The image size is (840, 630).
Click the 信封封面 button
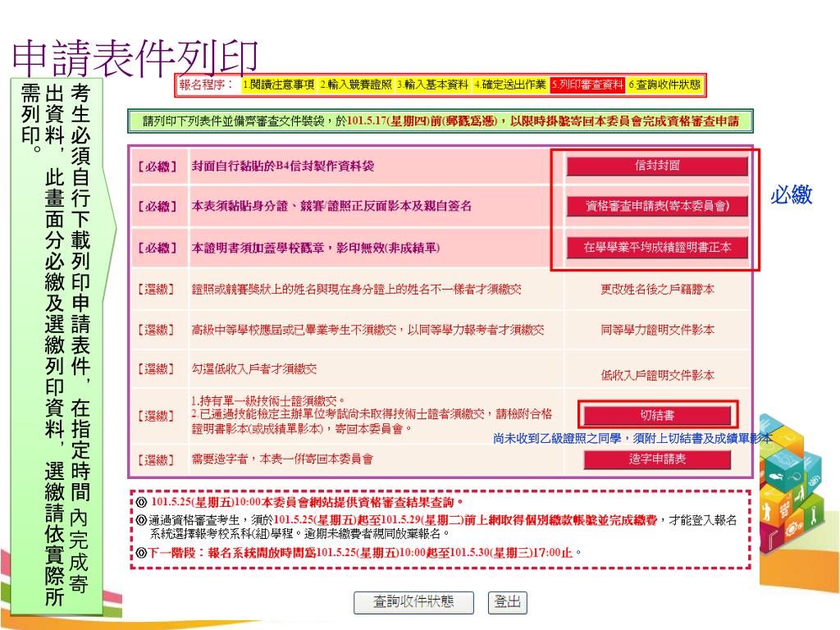pyautogui.click(x=657, y=166)
